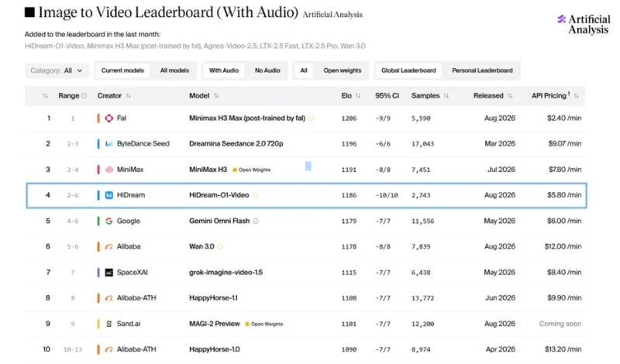Viewport: 620px width, 364px height.
Task: Click the SpaceXAI logo icon
Action: [108, 273]
